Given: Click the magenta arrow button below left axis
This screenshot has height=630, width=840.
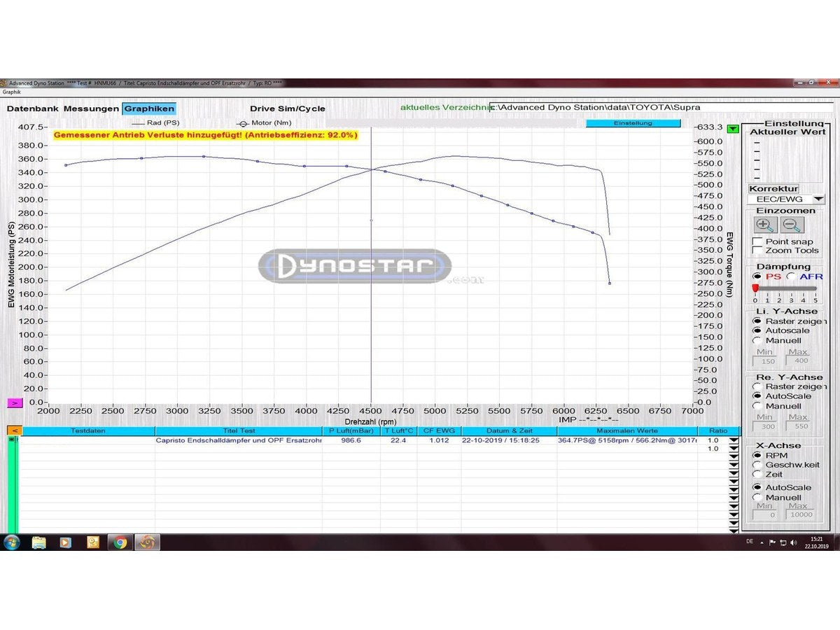Looking at the screenshot, I should point(15,402).
